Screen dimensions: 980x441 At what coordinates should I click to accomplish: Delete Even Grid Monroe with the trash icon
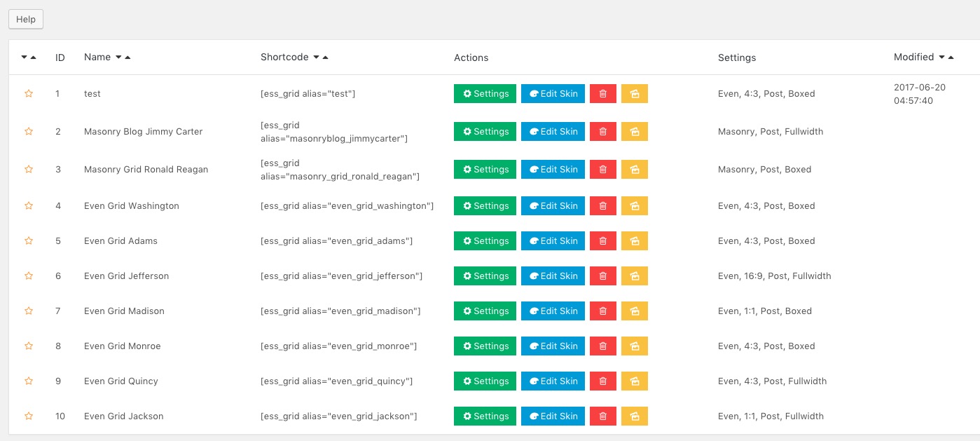pos(602,346)
